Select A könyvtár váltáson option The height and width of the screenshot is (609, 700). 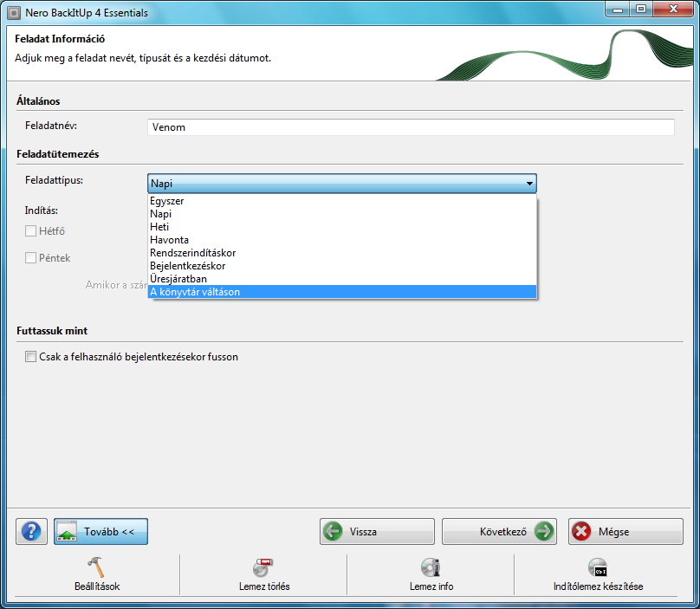[195, 292]
